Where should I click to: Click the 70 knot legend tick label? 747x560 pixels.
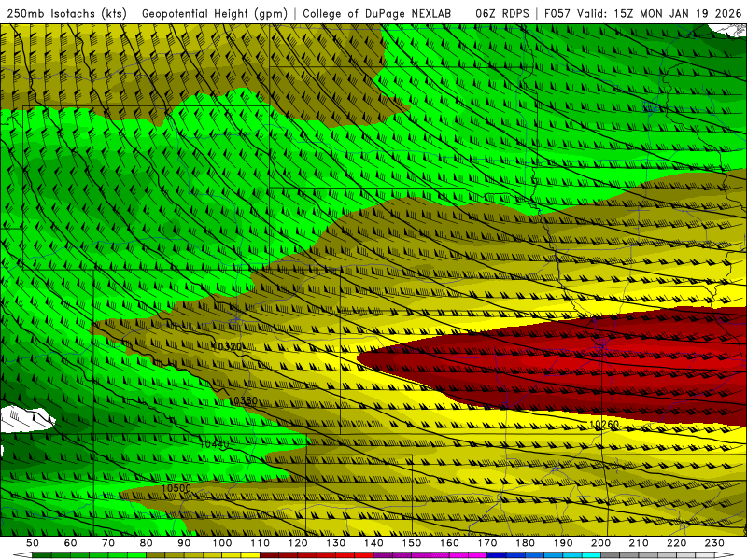(108, 543)
